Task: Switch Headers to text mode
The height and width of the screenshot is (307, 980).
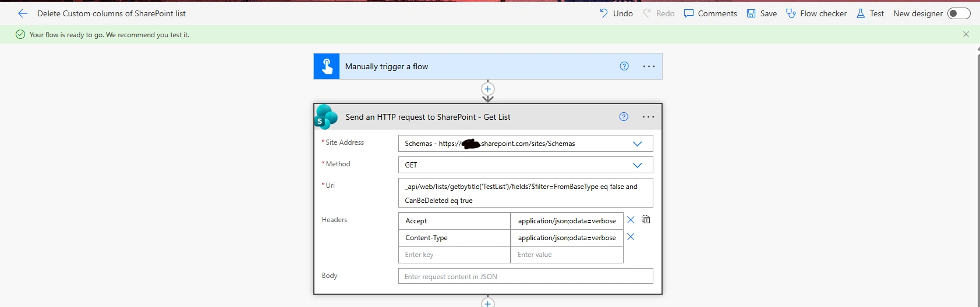Action: pyautogui.click(x=646, y=219)
